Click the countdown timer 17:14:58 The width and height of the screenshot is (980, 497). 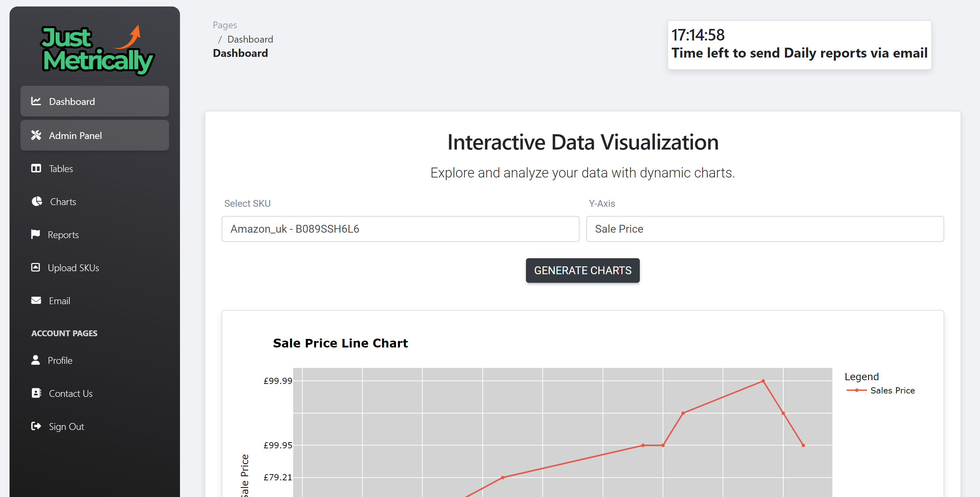coord(698,35)
